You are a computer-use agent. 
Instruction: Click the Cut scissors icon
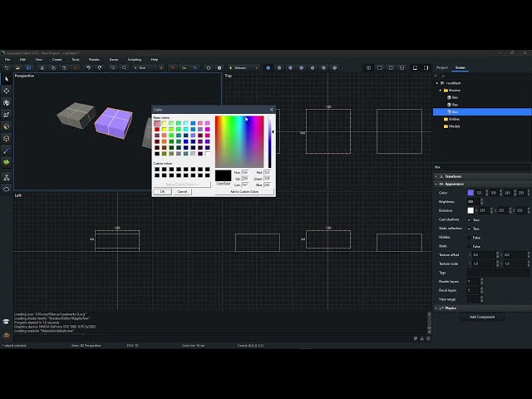pos(42,68)
